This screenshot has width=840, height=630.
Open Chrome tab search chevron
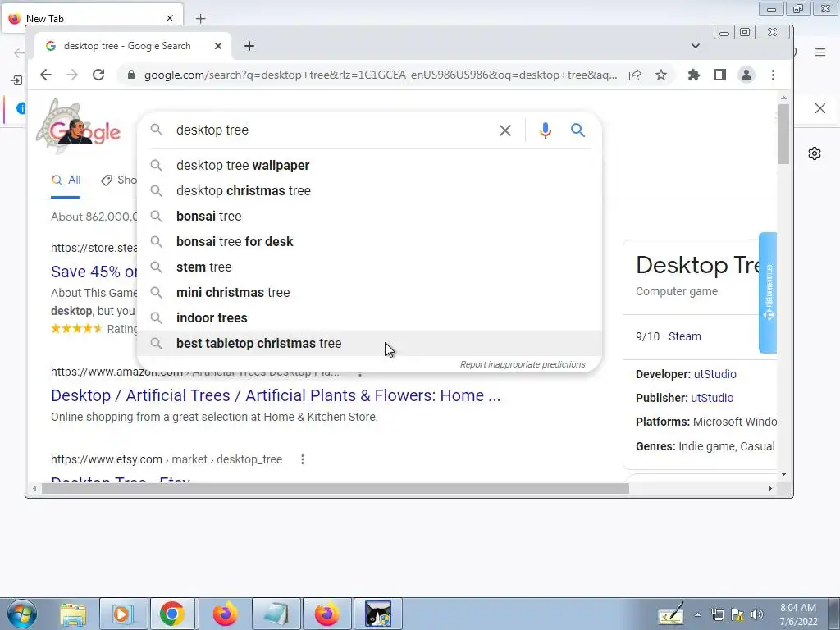pos(696,46)
